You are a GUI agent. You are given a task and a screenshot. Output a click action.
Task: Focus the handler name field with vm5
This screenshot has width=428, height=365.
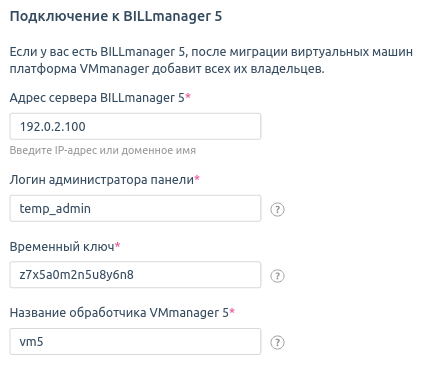pyautogui.click(x=135, y=341)
